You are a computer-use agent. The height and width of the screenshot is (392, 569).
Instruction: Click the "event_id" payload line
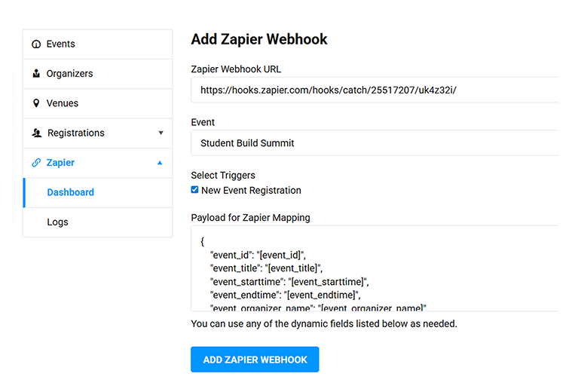click(x=258, y=255)
